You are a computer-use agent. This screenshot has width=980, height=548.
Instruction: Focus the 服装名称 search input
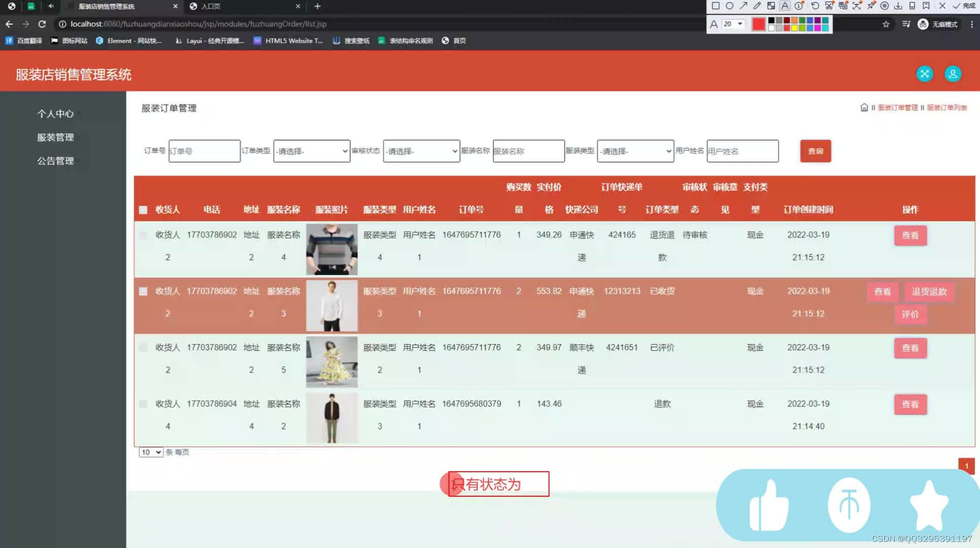pos(529,151)
